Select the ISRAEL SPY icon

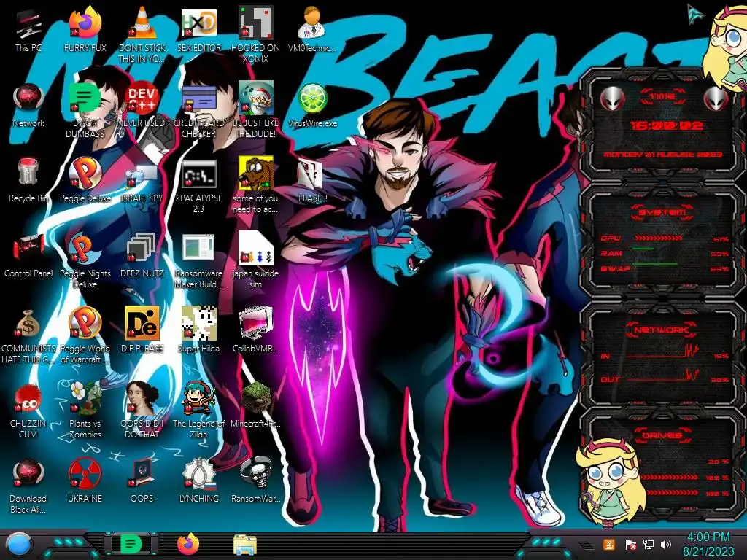pyautogui.click(x=142, y=181)
